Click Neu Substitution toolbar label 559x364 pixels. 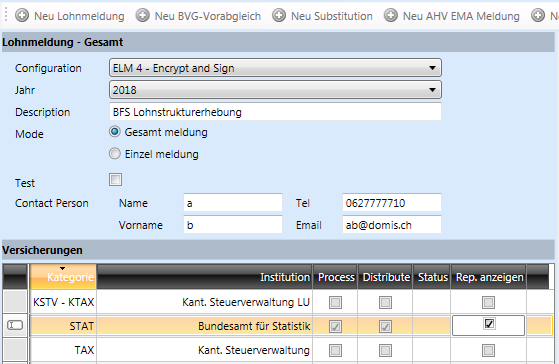coord(332,16)
